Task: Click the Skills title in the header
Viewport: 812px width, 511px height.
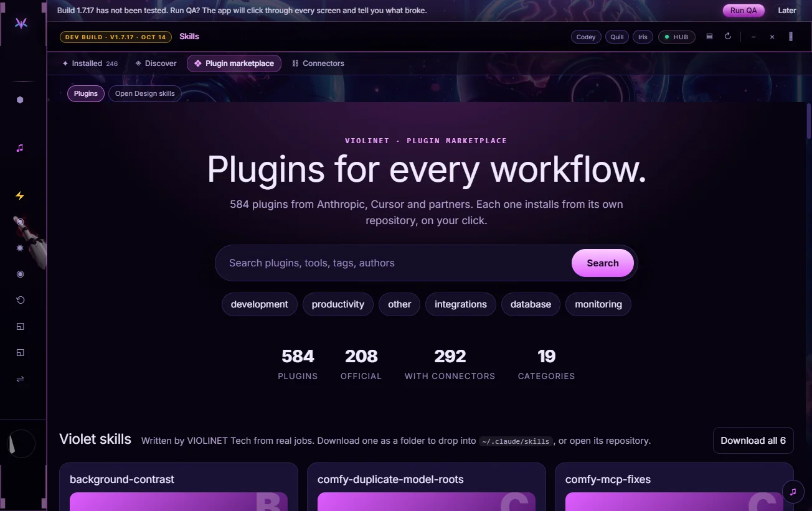Action: pyautogui.click(x=189, y=37)
